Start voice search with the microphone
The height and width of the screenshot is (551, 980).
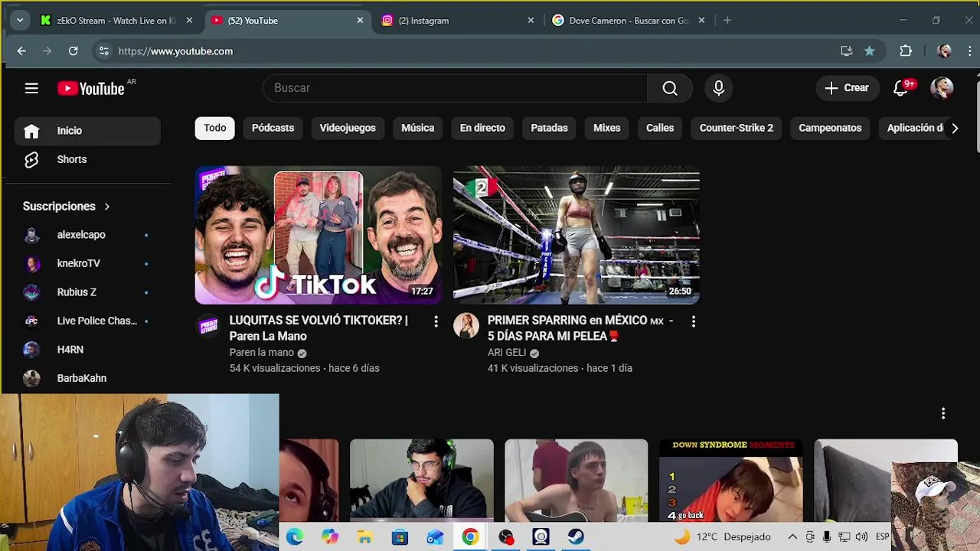pos(718,88)
